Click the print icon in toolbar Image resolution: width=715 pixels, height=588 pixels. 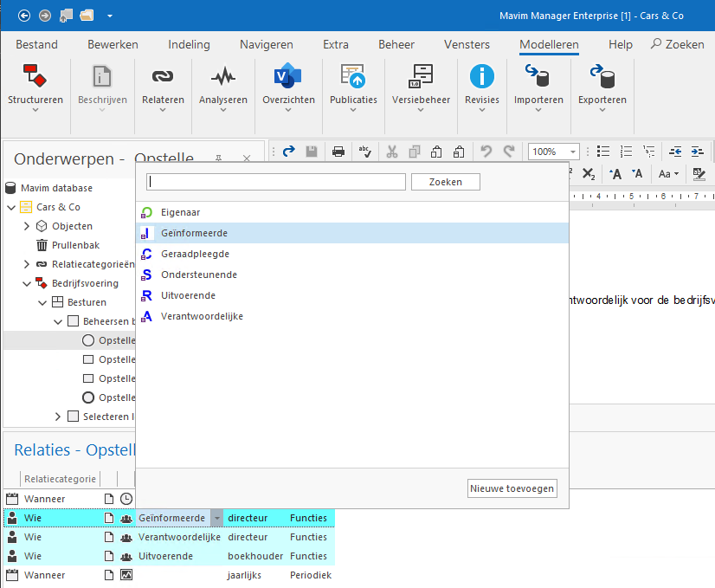click(338, 152)
